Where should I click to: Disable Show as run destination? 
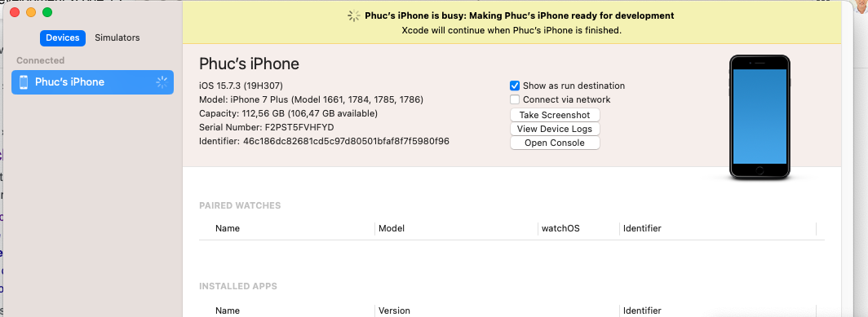point(515,86)
